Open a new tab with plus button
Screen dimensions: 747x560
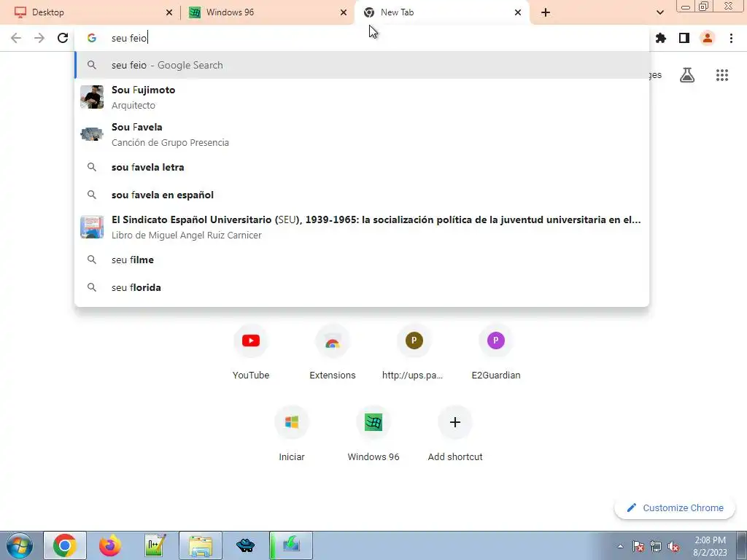click(x=546, y=12)
